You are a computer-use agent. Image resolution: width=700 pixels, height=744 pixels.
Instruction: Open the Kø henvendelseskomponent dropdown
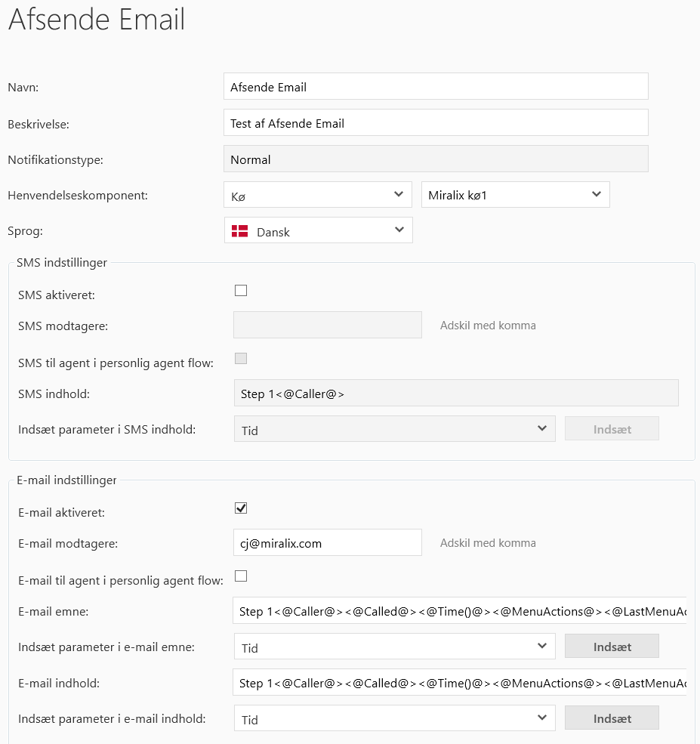[318, 195]
